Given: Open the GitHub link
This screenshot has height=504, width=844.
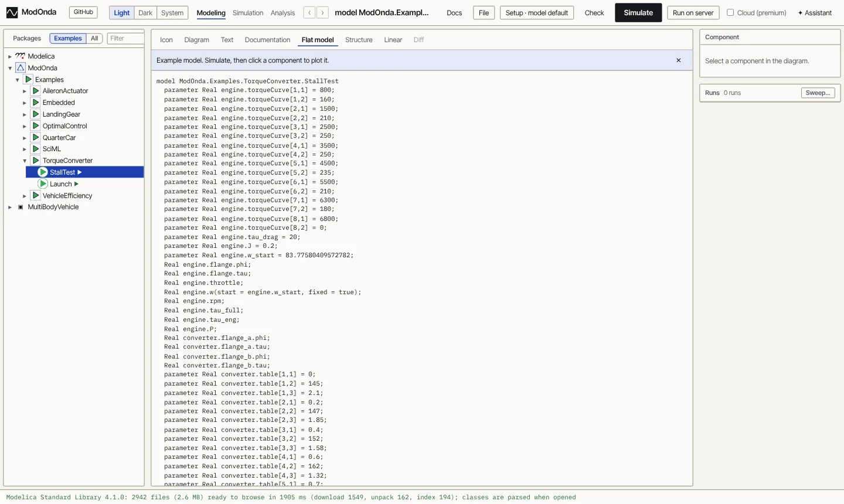Looking at the screenshot, I should click(83, 12).
